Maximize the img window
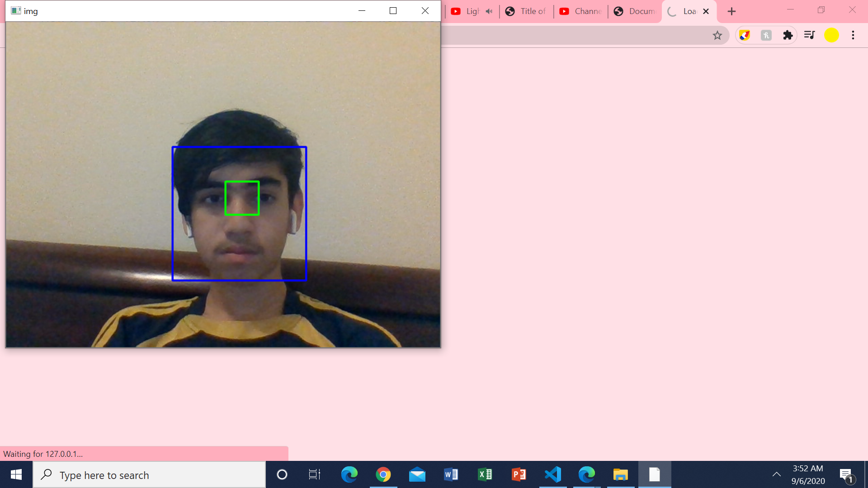This screenshot has height=488, width=868. [x=393, y=11]
